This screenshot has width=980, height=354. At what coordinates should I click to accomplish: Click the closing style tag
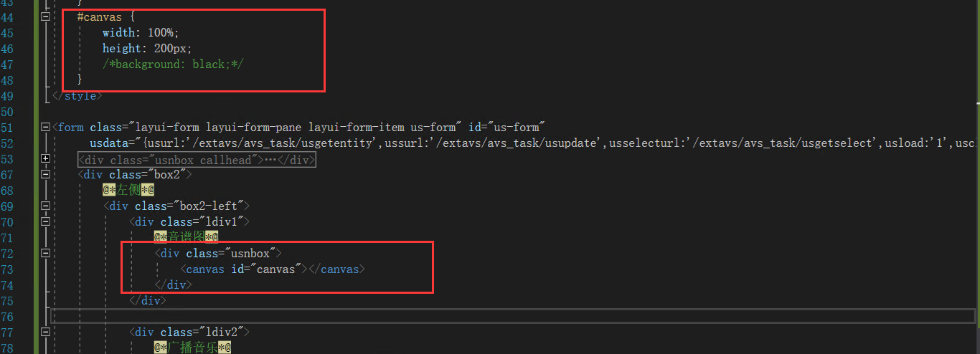pyautogui.click(x=79, y=96)
